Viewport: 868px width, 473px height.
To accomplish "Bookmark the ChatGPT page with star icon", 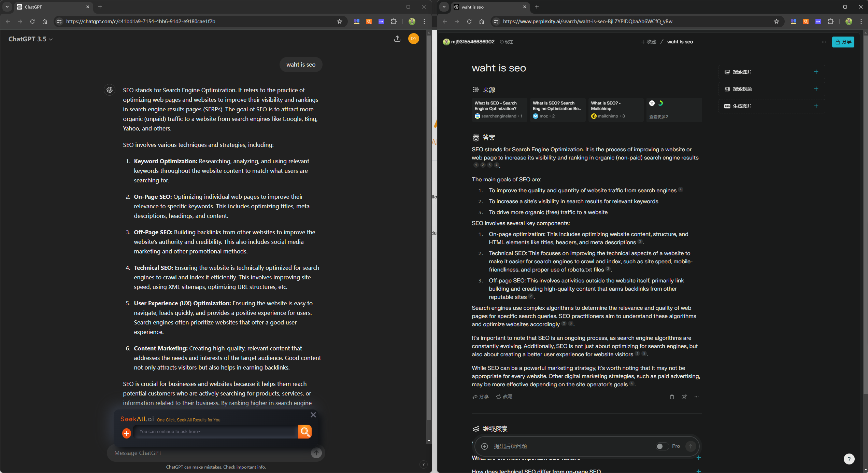I will 339,22.
